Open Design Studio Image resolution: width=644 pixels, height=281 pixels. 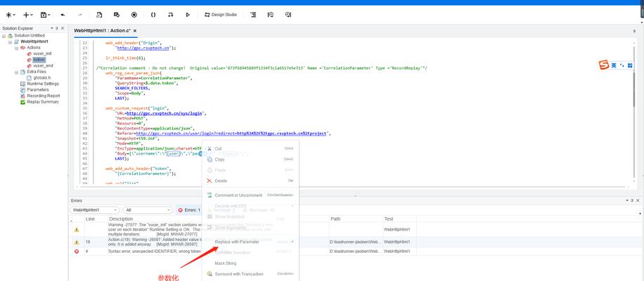[221, 15]
